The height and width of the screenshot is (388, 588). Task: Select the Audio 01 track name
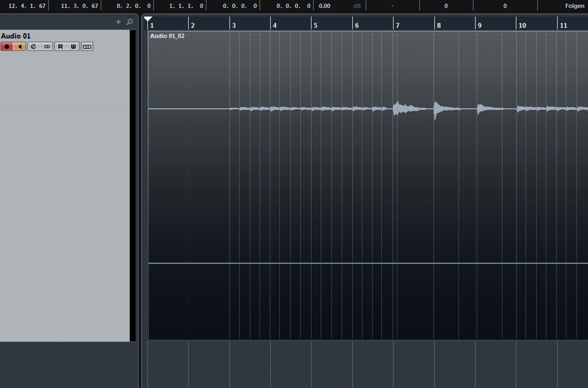[x=16, y=36]
